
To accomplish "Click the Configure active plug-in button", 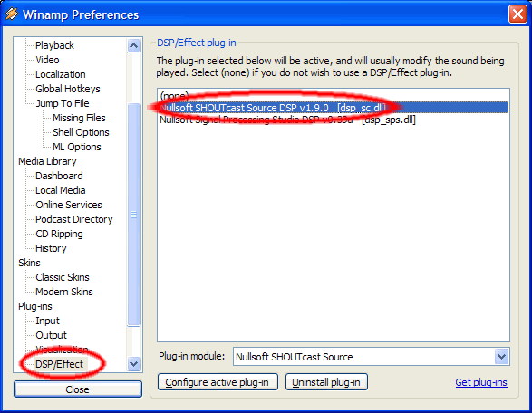I will (218, 382).
